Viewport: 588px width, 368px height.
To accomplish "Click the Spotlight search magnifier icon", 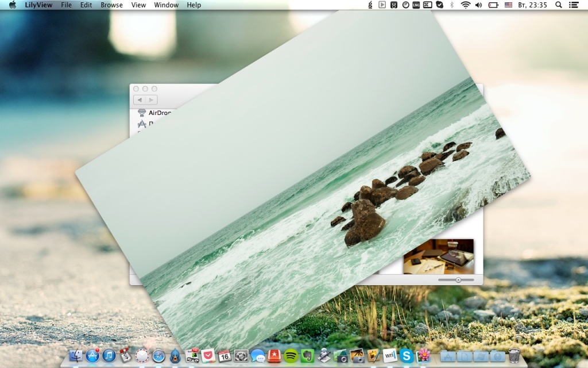I will 559,5.
